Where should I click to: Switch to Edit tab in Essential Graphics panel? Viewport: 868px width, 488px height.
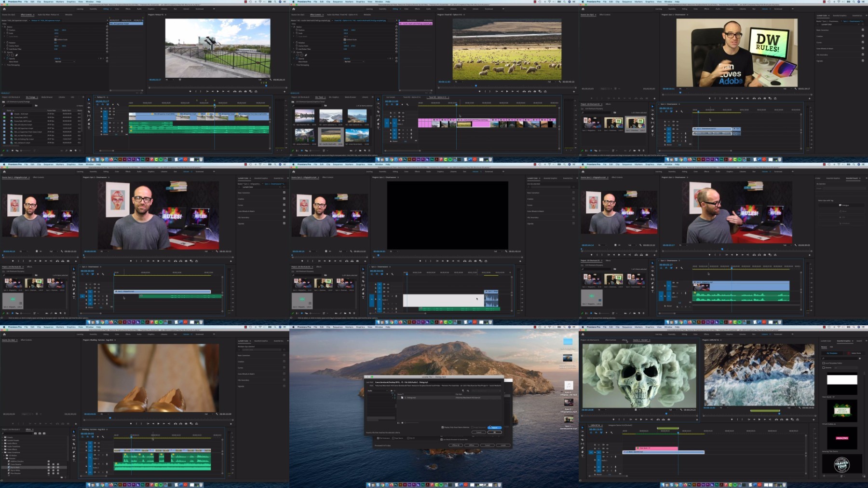[831, 347]
